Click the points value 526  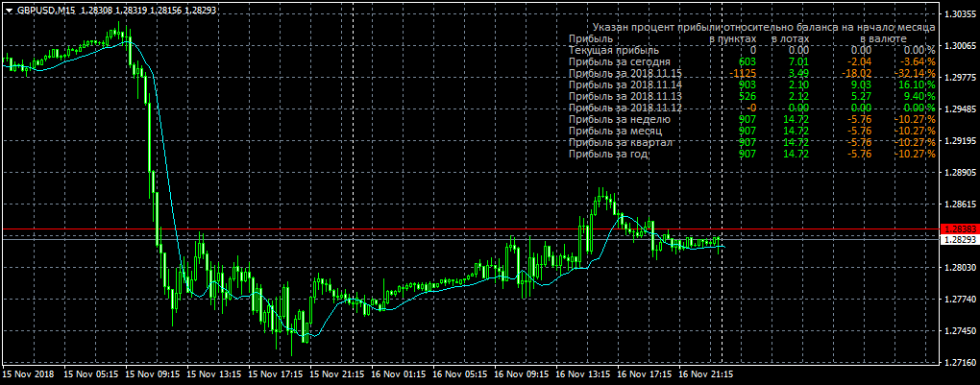[x=747, y=96]
